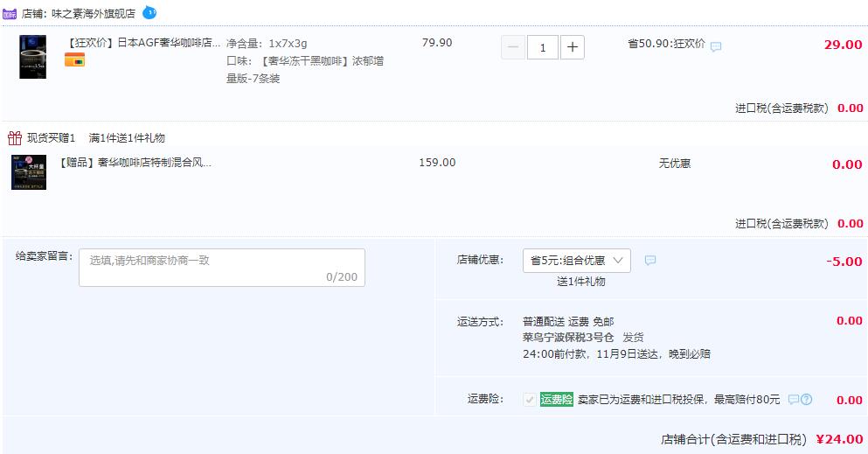Click the 送1件礼物 text under the dropdown
The image size is (868, 454).
tap(580, 282)
